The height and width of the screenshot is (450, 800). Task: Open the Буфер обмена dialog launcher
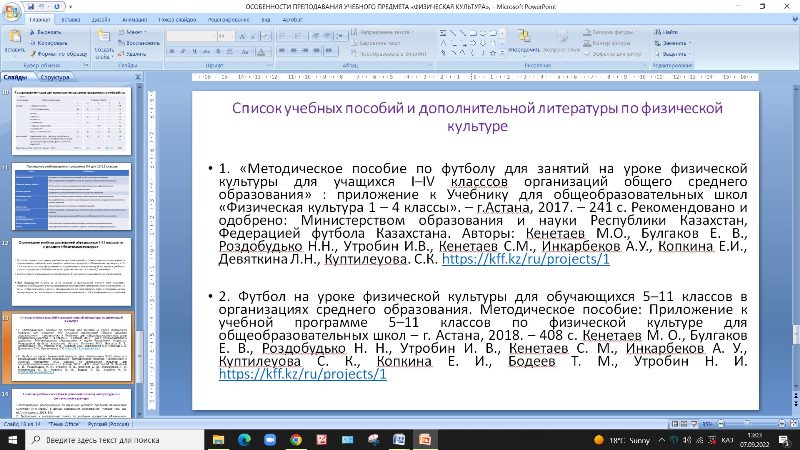coord(86,65)
